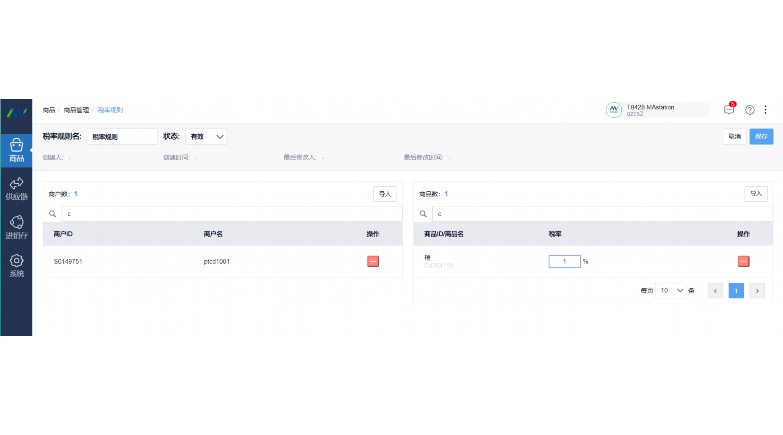
Task: Click the 商品 breadcrumb
Action: point(49,110)
